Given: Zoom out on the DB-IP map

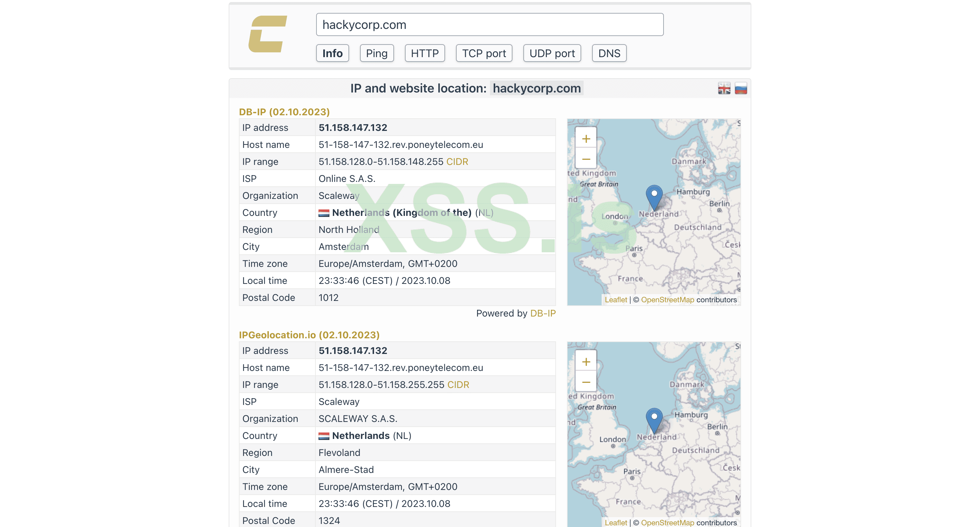Looking at the screenshot, I should point(586,159).
